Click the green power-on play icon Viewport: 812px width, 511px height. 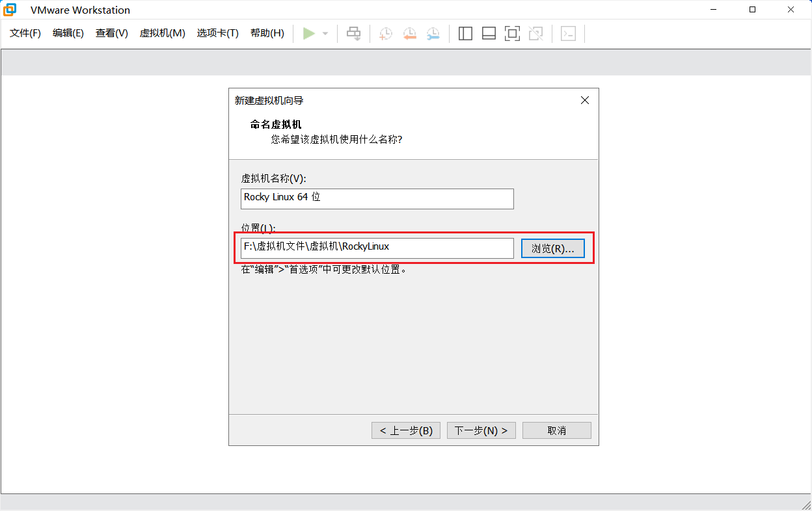coord(309,33)
